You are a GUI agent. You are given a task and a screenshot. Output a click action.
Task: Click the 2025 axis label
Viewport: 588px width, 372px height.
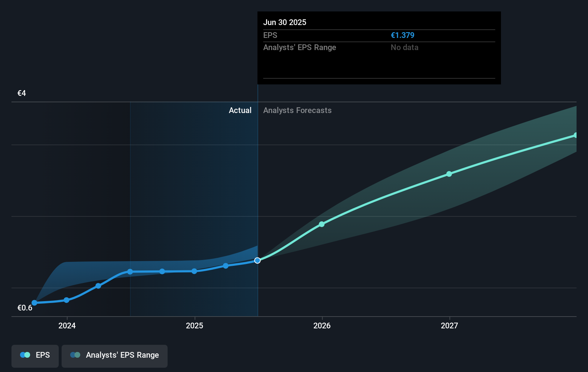coord(194,326)
